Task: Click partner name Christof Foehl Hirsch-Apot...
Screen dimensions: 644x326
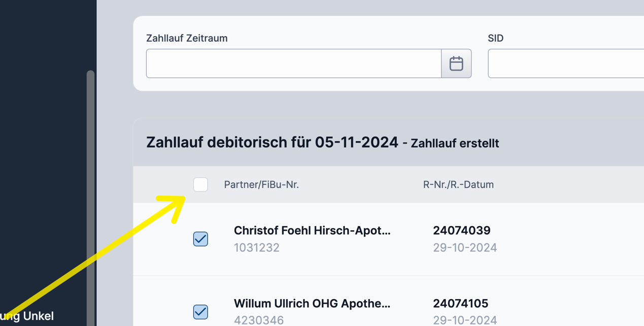Action: 312,230
